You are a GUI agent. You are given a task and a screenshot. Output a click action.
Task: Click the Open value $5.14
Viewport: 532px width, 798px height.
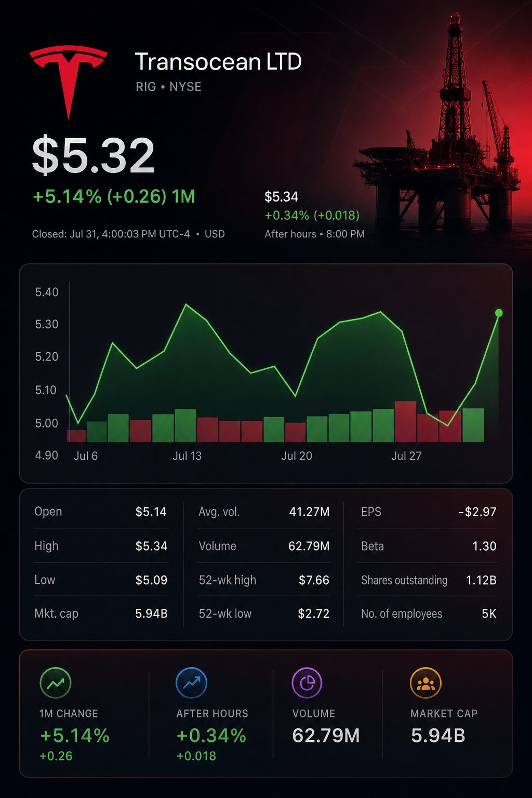point(151,512)
